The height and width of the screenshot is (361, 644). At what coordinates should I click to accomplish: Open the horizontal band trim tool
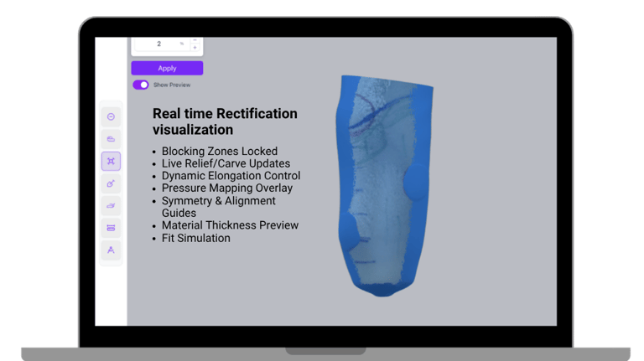point(111,228)
